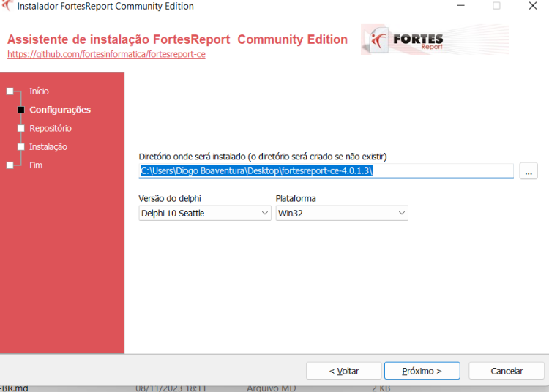Click the installer title bar app icon
The height and width of the screenshot is (392, 549).
[7, 6]
